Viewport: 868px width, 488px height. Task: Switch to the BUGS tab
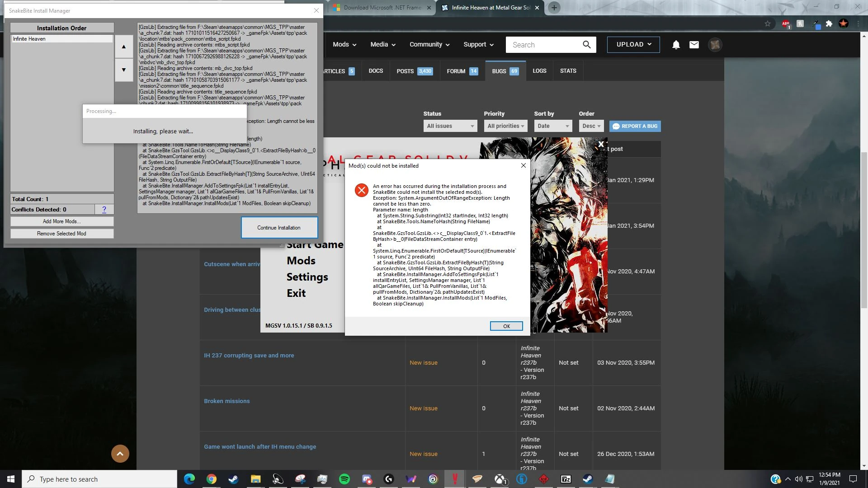pyautogui.click(x=505, y=71)
